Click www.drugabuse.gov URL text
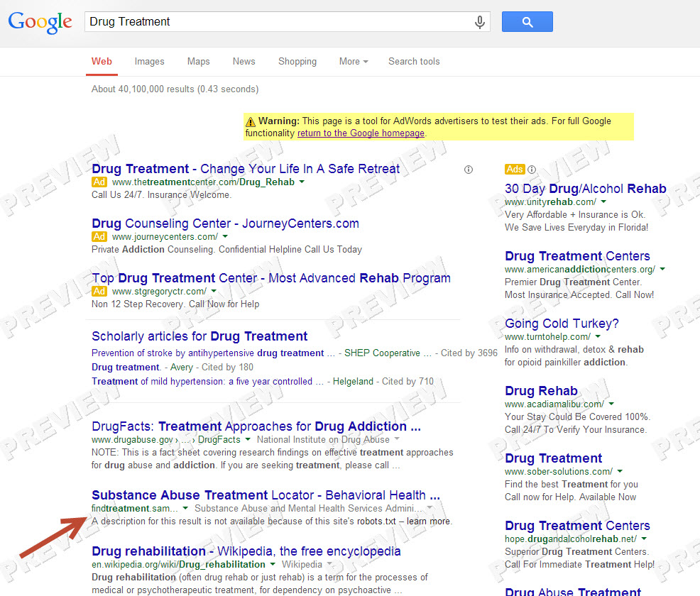Viewport: 700px width, 596px height. tap(132, 440)
